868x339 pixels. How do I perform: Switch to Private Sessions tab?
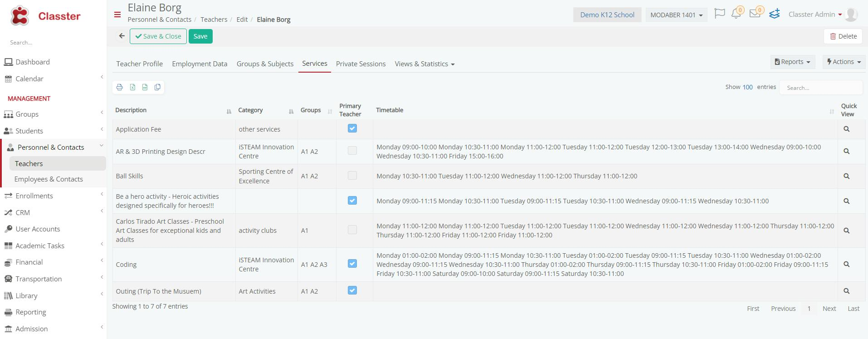[x=361, y=64]
